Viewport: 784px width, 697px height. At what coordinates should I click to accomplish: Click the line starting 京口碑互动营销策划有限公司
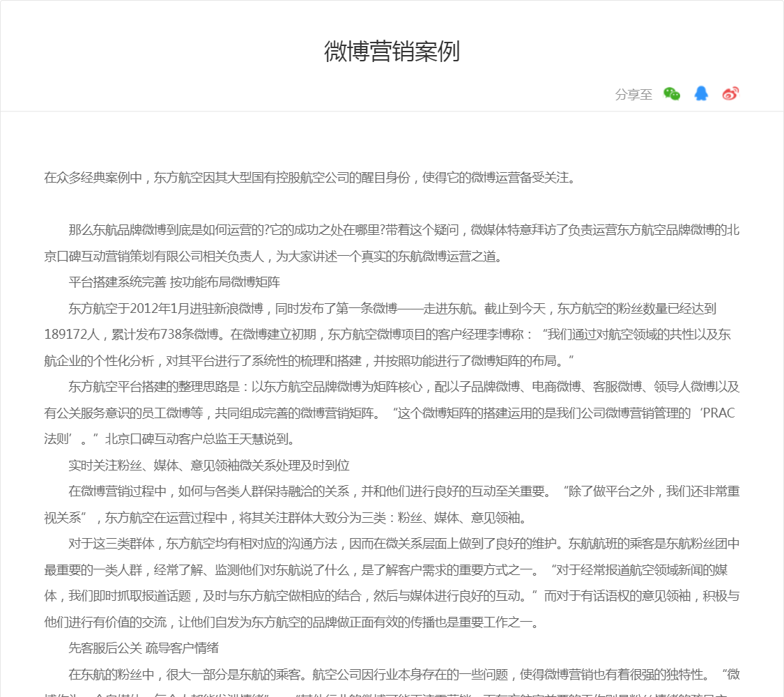tap(273, 256)
